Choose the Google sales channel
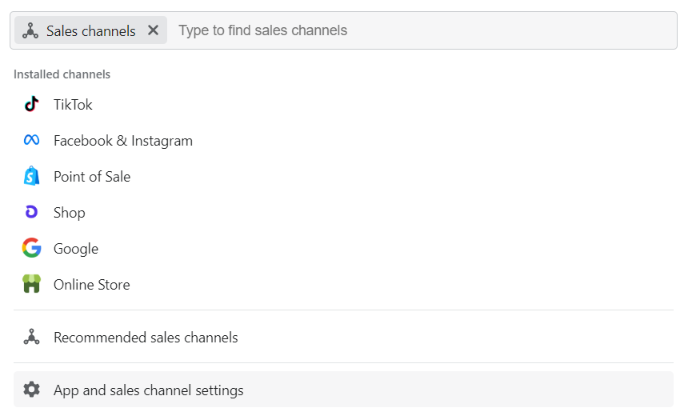This screenshot has height=414, width=688. coord(76,249)
